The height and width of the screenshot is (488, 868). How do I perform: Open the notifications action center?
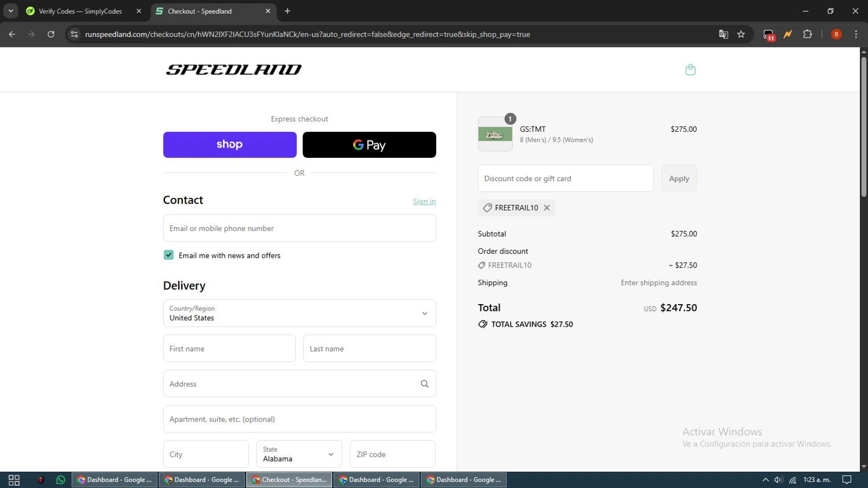click(847, 480)
